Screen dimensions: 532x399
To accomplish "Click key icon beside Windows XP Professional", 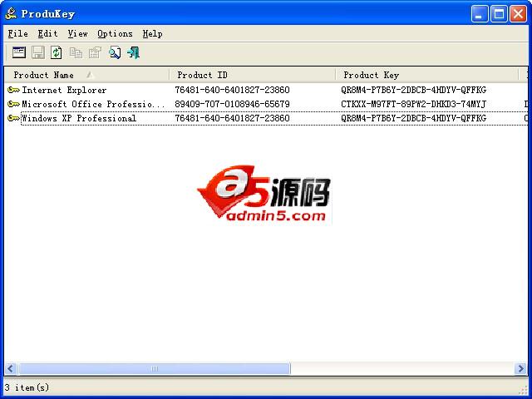I will tap(13, 118).
